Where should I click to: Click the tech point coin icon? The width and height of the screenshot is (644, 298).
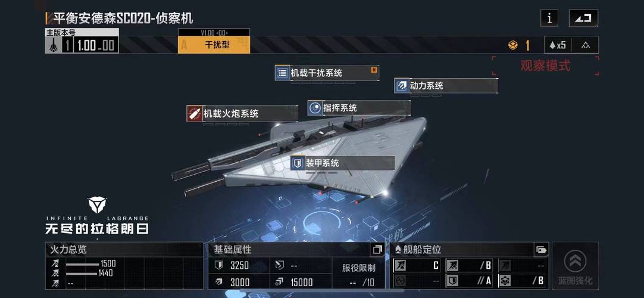[x=513, y=45]
